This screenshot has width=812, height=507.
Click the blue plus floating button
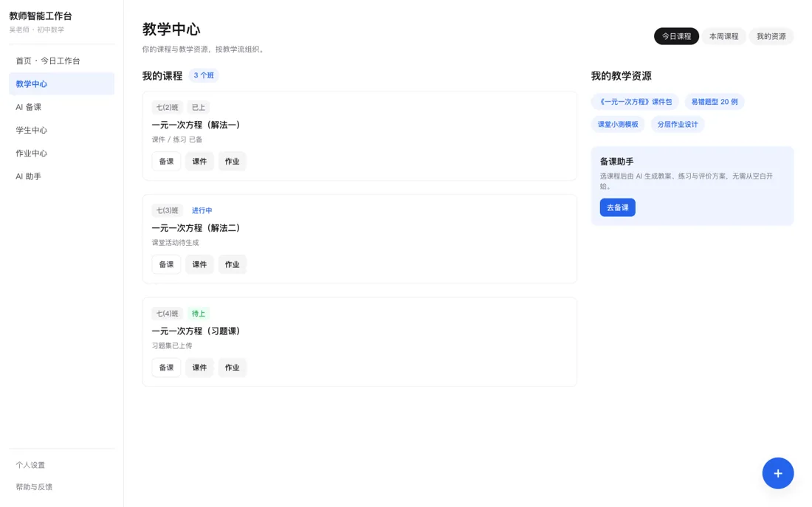(x=777, y=473)
